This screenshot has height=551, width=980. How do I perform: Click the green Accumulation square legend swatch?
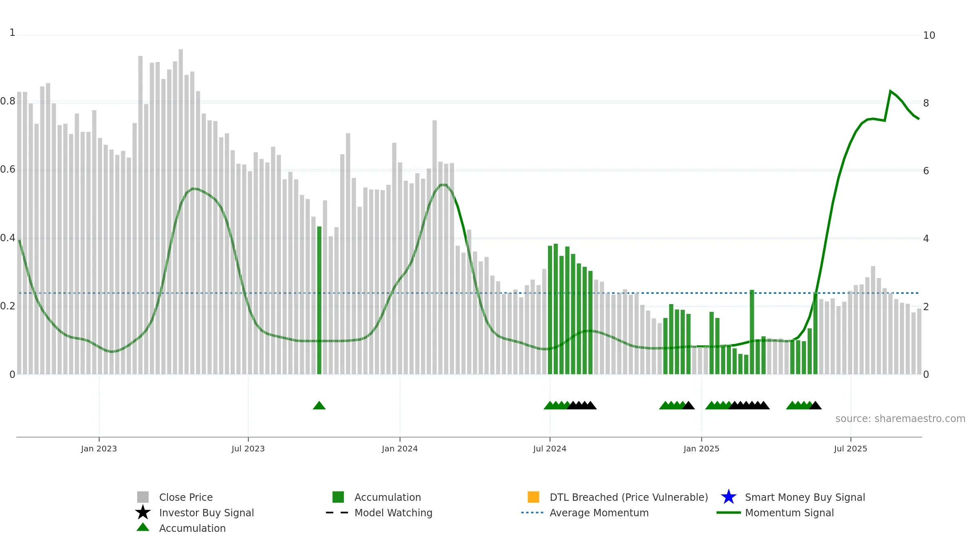(338, 497)
